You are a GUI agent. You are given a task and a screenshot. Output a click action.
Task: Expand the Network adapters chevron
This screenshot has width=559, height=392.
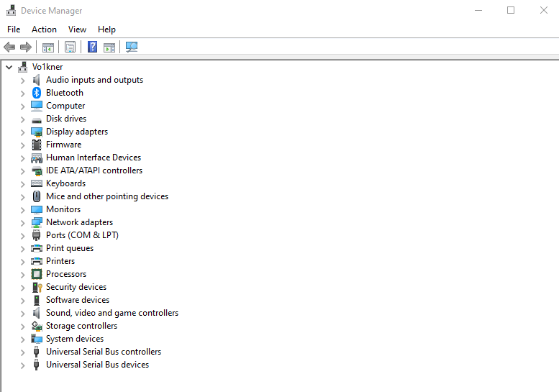click(x=22, y=223)
